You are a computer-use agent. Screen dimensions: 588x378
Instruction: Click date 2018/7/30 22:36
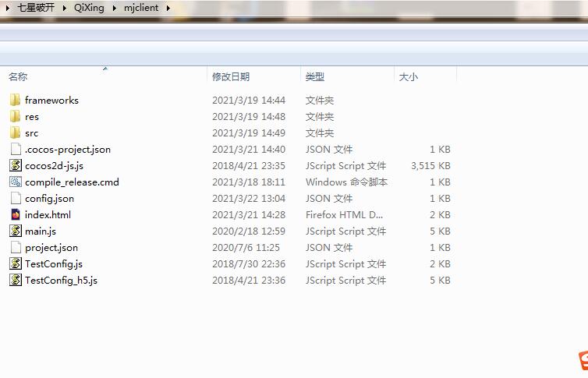pyautogui.click(x=249, y=263)
